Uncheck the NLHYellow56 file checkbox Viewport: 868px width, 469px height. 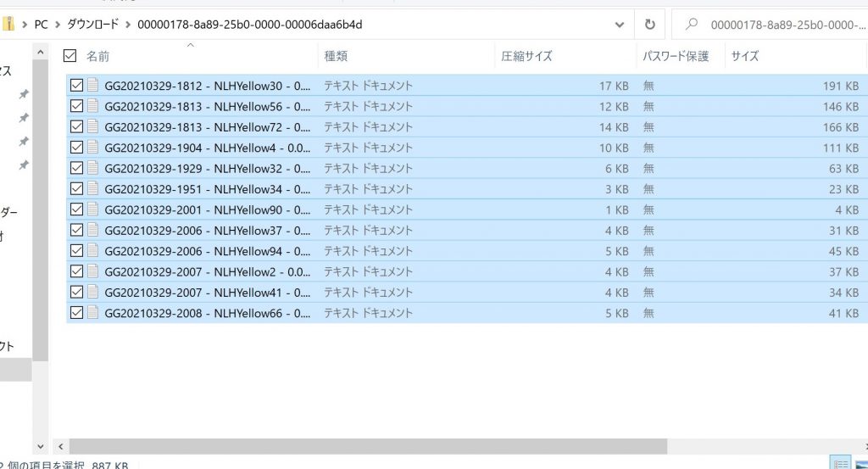click(x=76, y=106)
